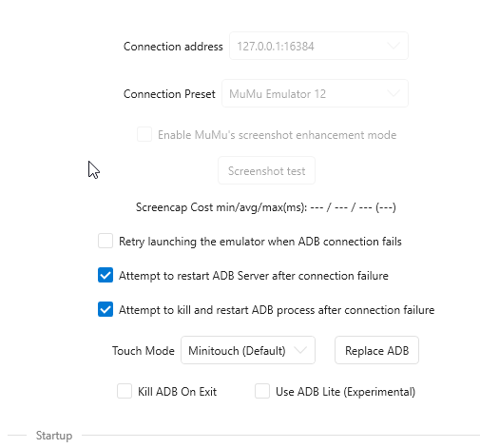Uncheck kill and restart ADB process option
This screenshot has height=448, width=480.
click(106, 309)
